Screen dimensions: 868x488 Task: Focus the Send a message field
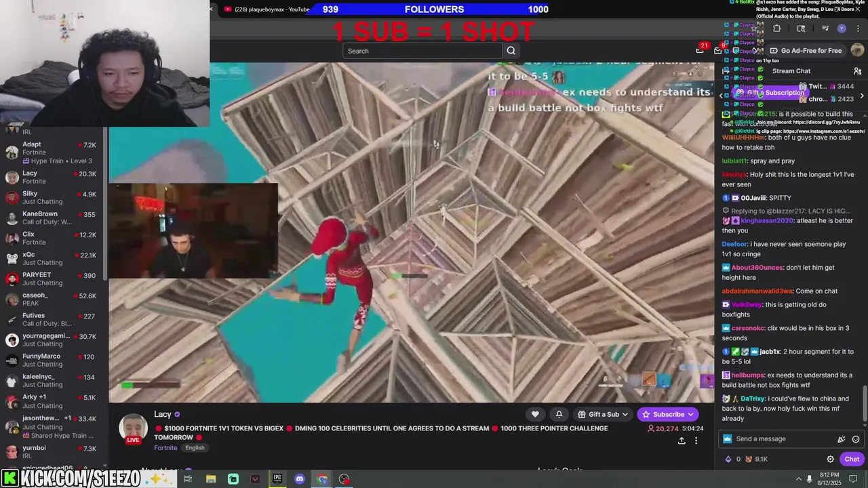(x=790, y=439)
